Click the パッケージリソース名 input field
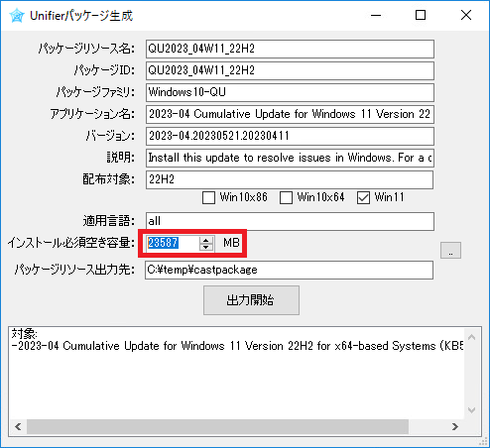The width and height of the screenshot is (490, 448). [290, 49]
